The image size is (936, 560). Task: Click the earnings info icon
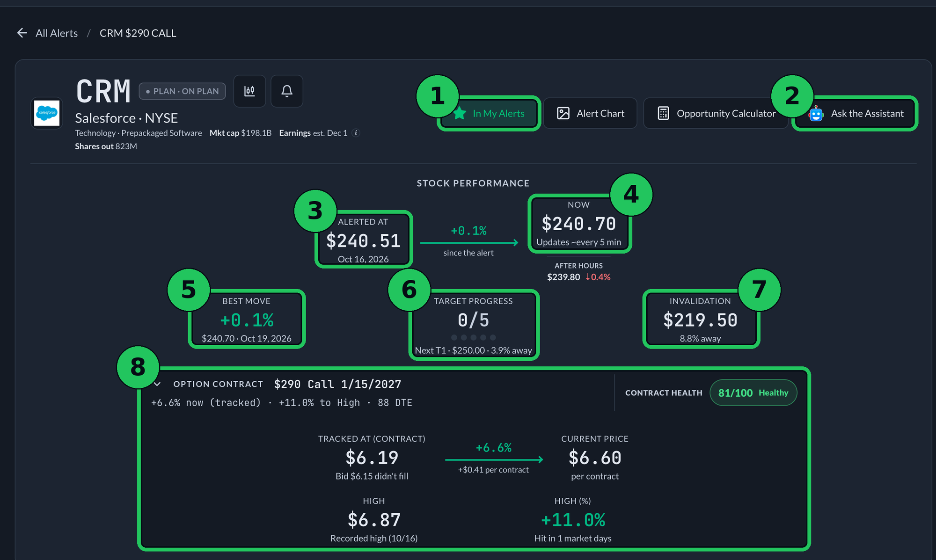[356, 133]
